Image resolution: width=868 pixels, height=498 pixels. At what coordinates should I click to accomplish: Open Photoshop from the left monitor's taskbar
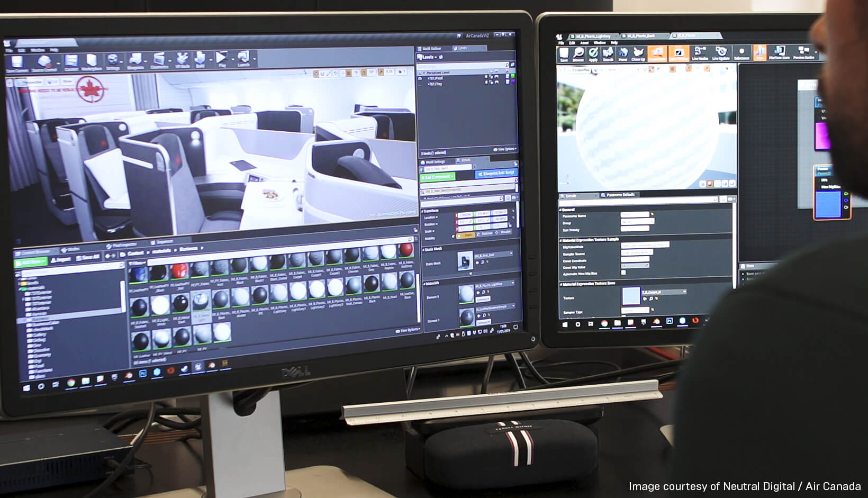tap(143, 374)
